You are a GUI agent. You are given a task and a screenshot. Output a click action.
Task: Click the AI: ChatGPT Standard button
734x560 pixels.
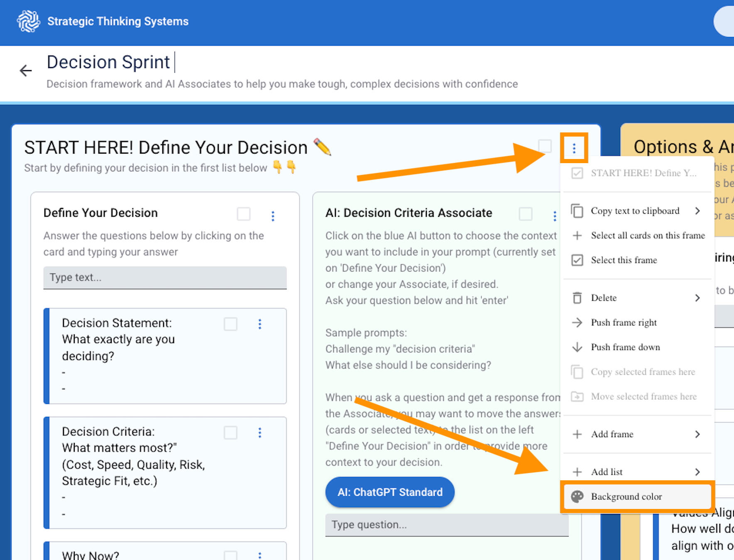click(x=390, y=492)
